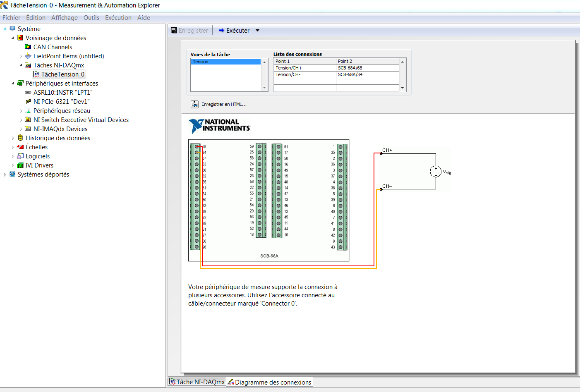Collapse Tâches NI-DAQmx node
This screenshot has height=392, width=580.
(21, 65)
